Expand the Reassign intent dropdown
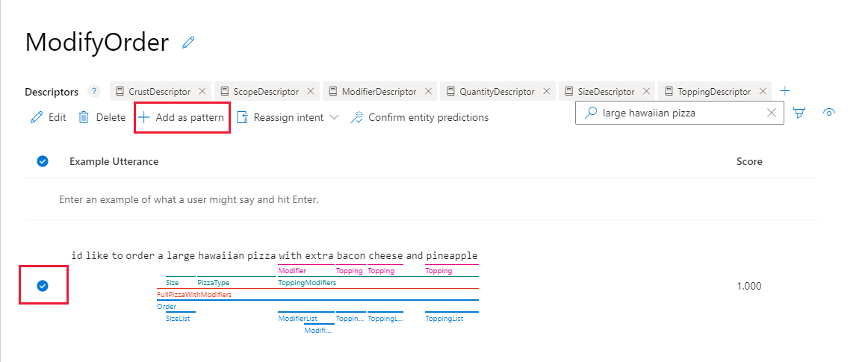868x362 pixels. tap(288, 117)
